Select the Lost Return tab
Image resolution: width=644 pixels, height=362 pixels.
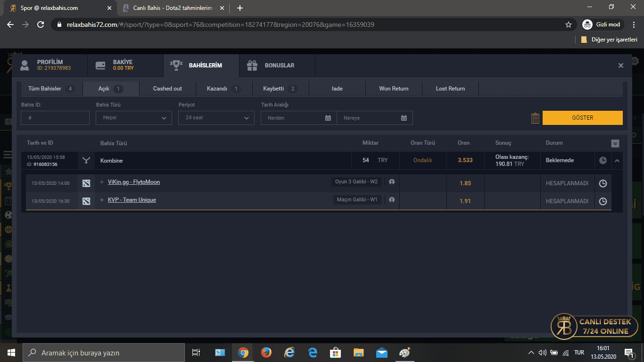coord(450,89)
